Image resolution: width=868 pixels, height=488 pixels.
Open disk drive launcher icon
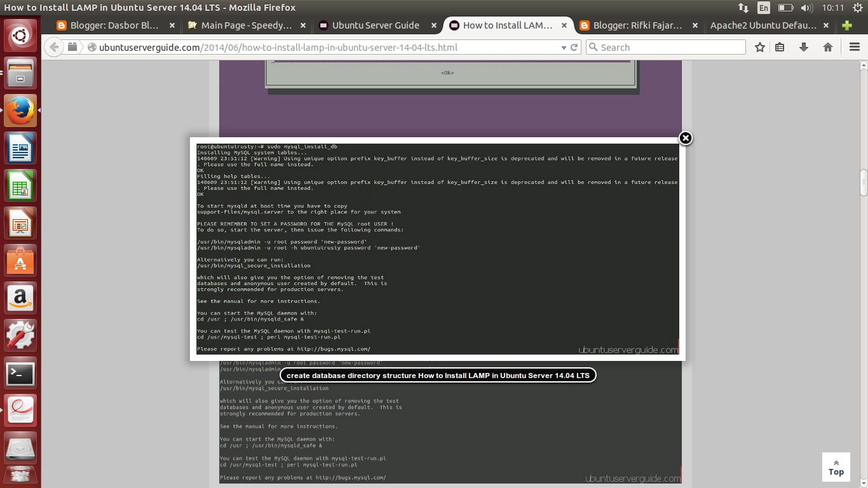tap(20, 448)
